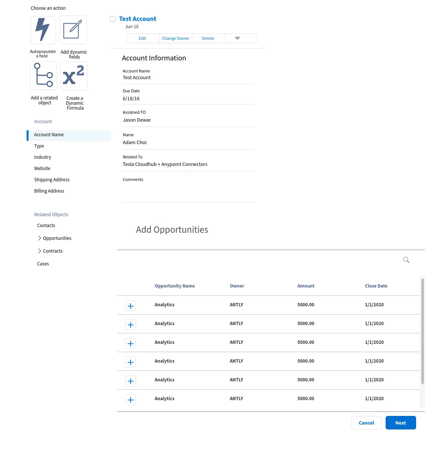Choose the Add a related object icon

click(x=44, y=76)
